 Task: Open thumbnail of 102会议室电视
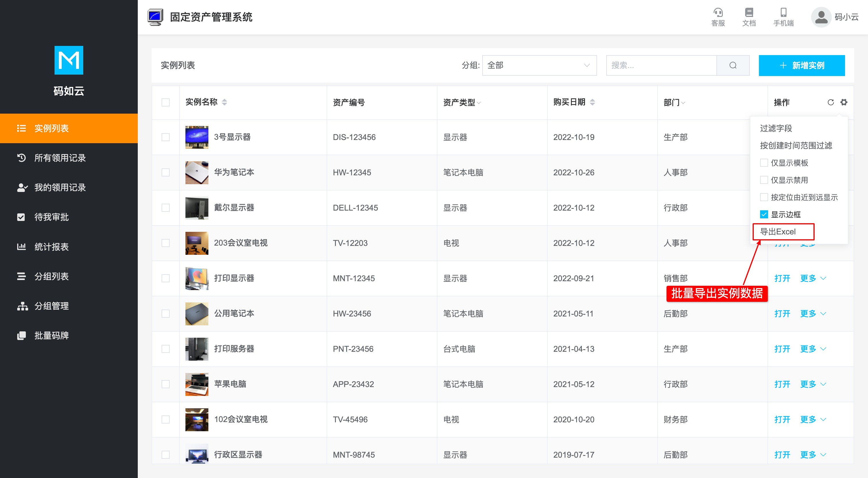click(x=197, y=419)
